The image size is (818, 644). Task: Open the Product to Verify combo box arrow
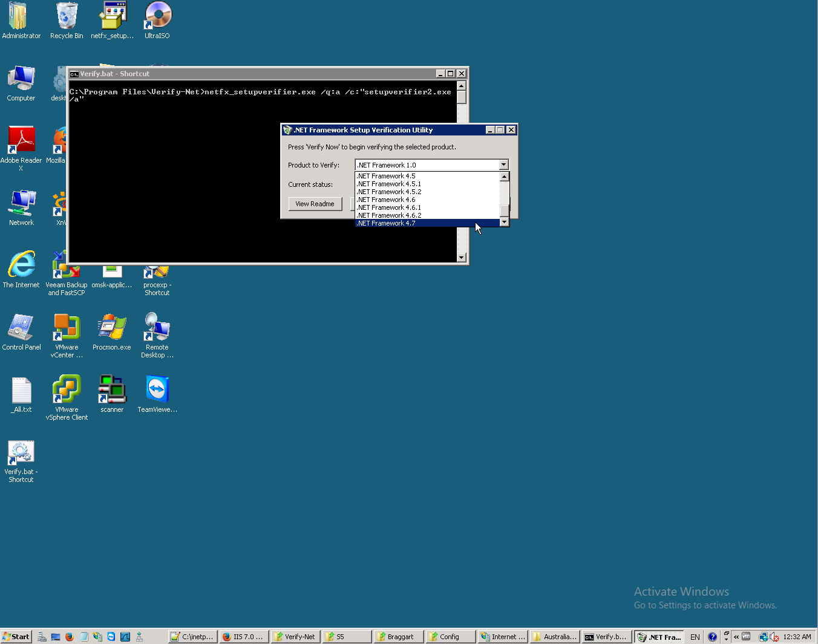pos(503,165)
